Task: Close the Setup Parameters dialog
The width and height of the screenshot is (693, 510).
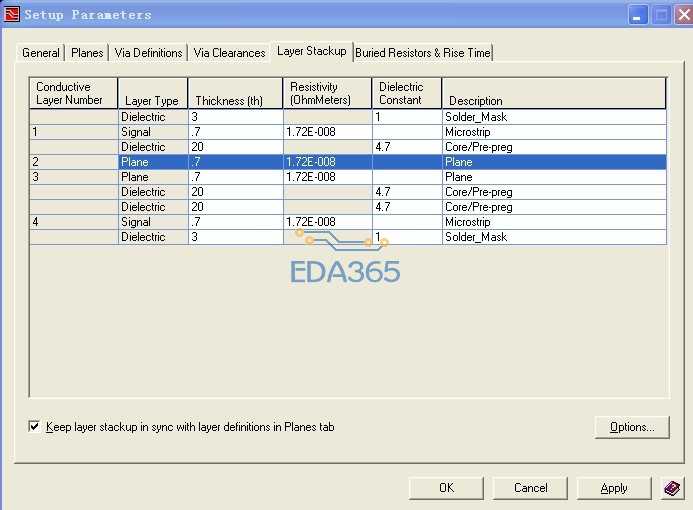Action: [x=684, y=15]
